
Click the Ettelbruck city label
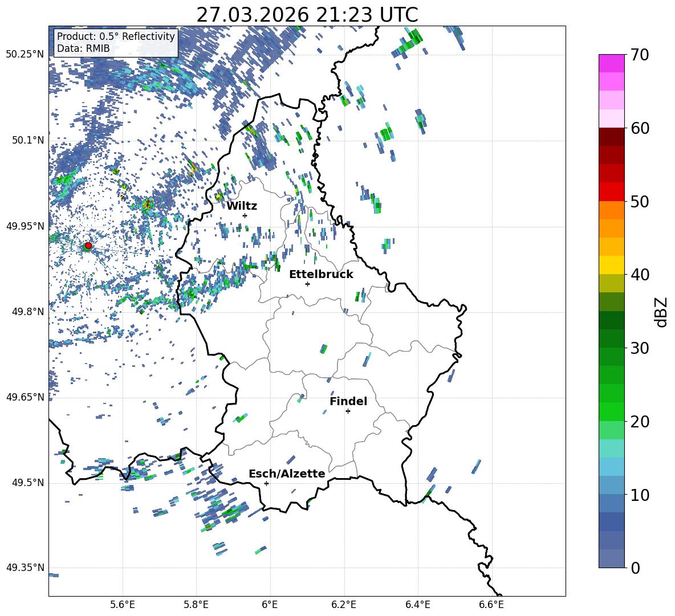pyautogui.click(x=321, y=275)
